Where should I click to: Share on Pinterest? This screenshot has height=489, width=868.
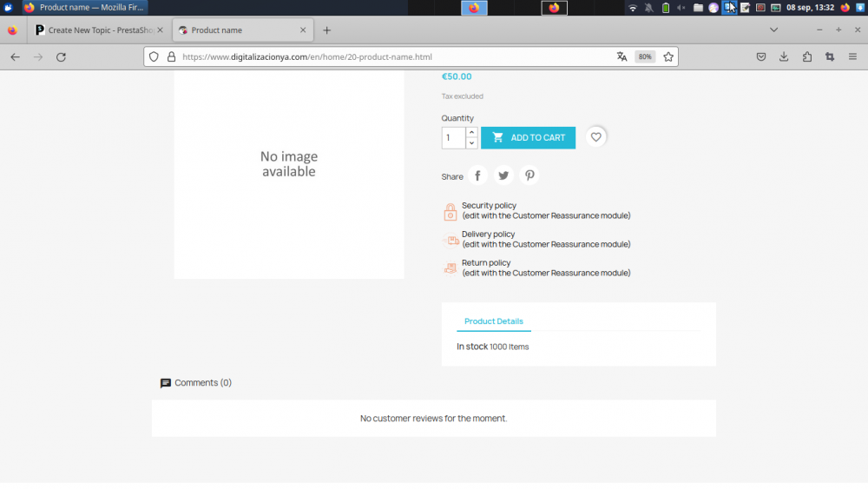[x=529, y=175]
